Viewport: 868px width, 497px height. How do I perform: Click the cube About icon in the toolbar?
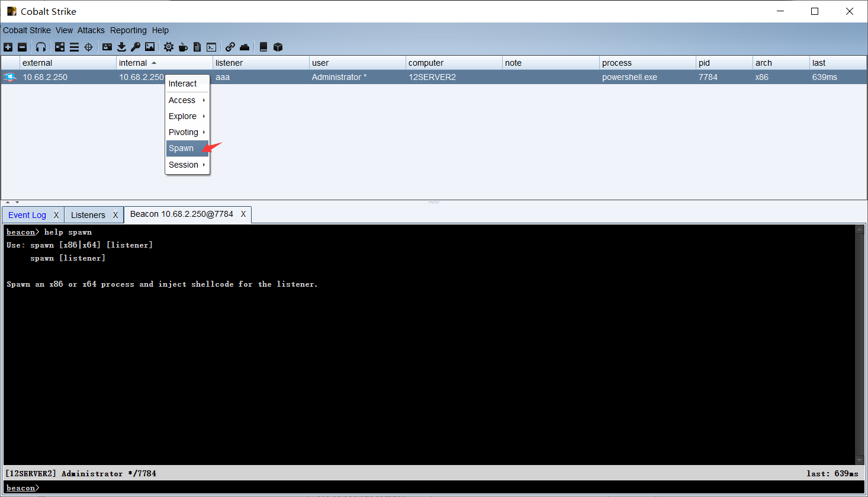[x=278, y=47]
